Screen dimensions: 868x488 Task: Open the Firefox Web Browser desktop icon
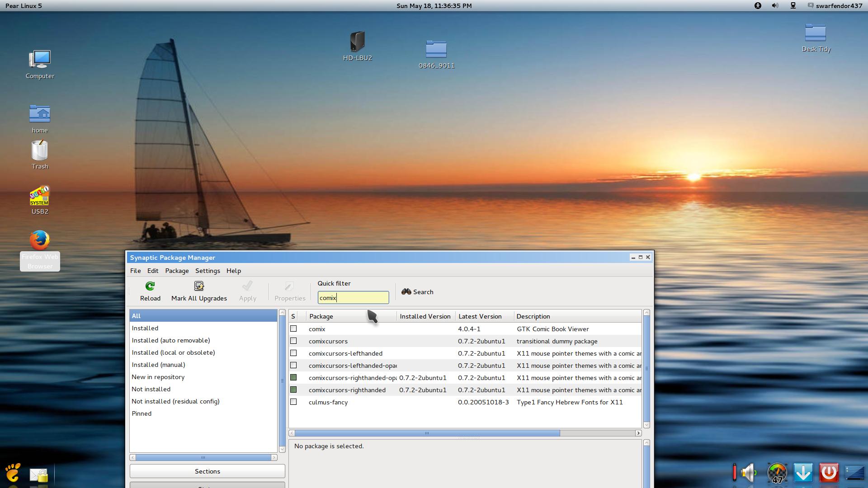click(x=40, y=240)
